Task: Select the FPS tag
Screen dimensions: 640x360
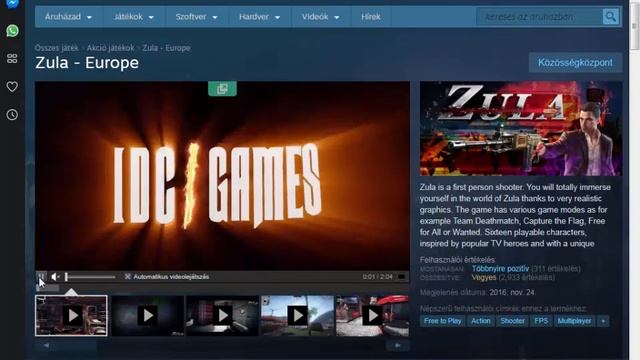Action: (541, 321)
